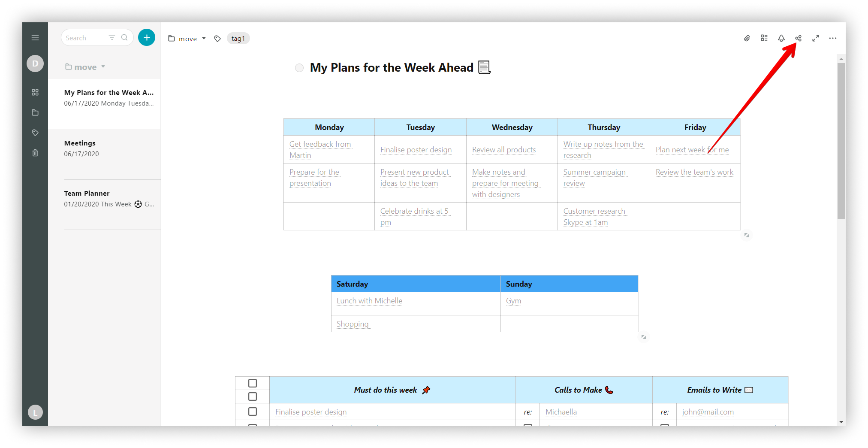Click the reminder bell icon
This screenshot has height=448, width=868.
(781, 38)
